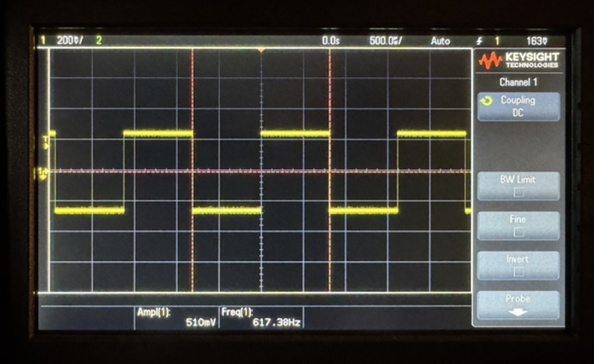The height and width of the screenshot is (364, 594).
Task: Click the orange trigger time reference marker
Action: click(261, 51)
